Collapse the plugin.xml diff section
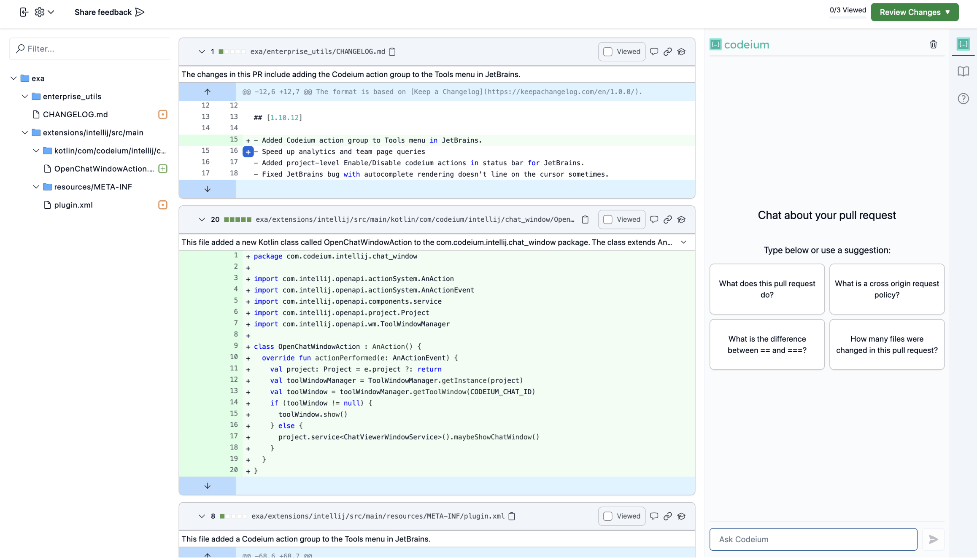The height and width of the screenshot is (560, 977). (x=202, y=517)
